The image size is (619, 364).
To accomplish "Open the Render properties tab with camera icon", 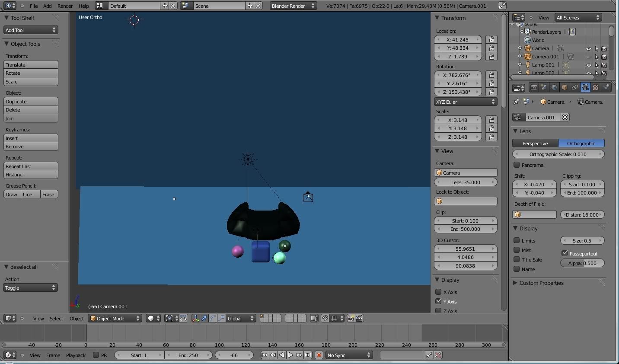I will click(533, 87).
